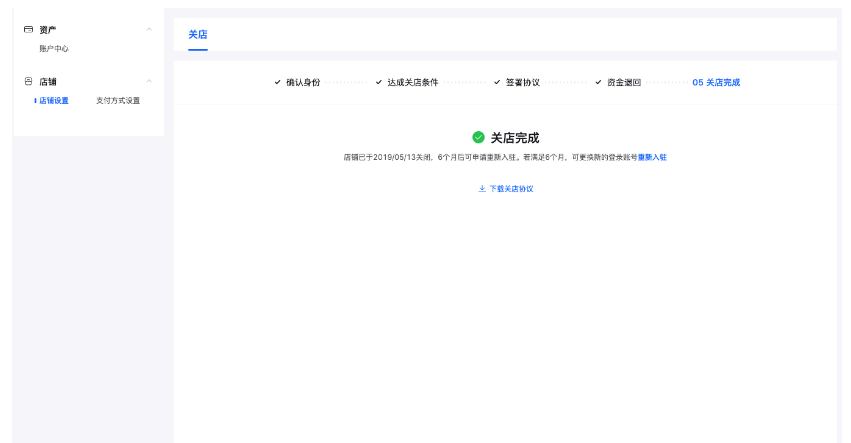Viewport: 851px width, 443px height.
Task: Click the checkmark next to 确认身份
Action: 278,82
